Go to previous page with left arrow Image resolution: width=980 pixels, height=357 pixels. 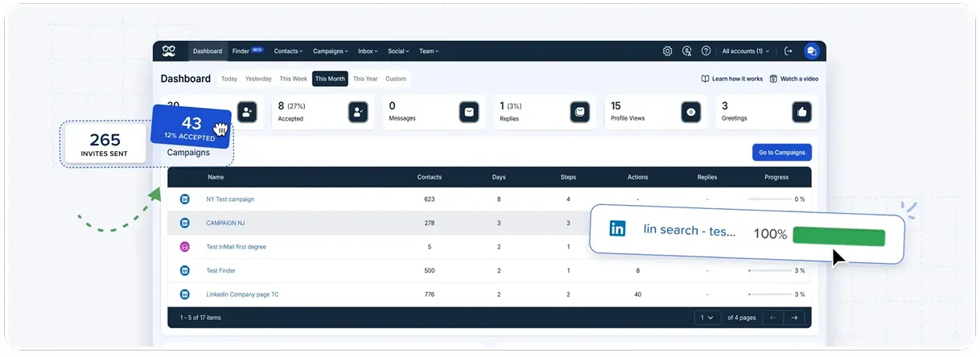[773, 318]
